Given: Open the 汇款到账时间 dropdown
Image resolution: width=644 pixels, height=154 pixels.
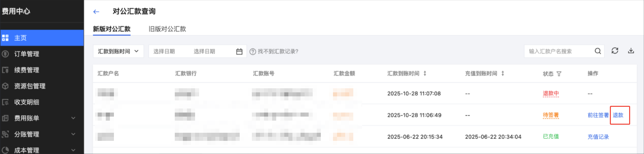Looking at the screenshot, I should [x=118, y=51].
